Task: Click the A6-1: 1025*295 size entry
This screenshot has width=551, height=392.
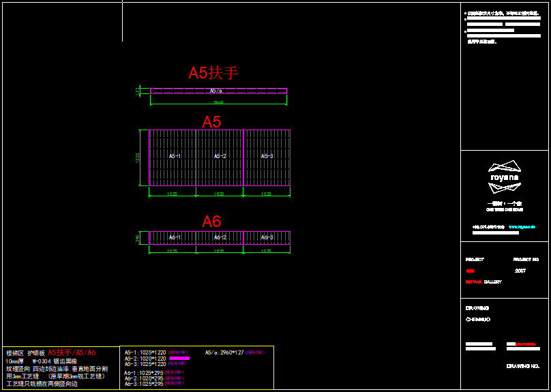Action: [145, 373]
